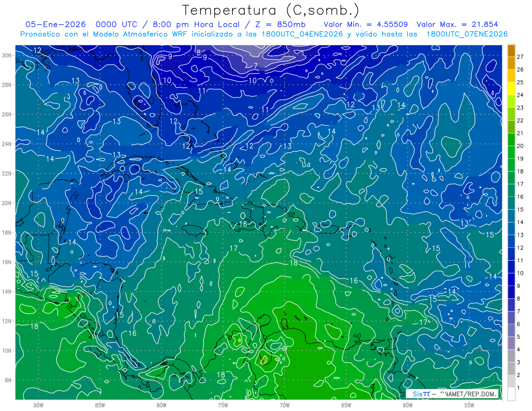
Task: Click the latitude label "10N"
Action: pyautogui.click(x=7, y=351)
